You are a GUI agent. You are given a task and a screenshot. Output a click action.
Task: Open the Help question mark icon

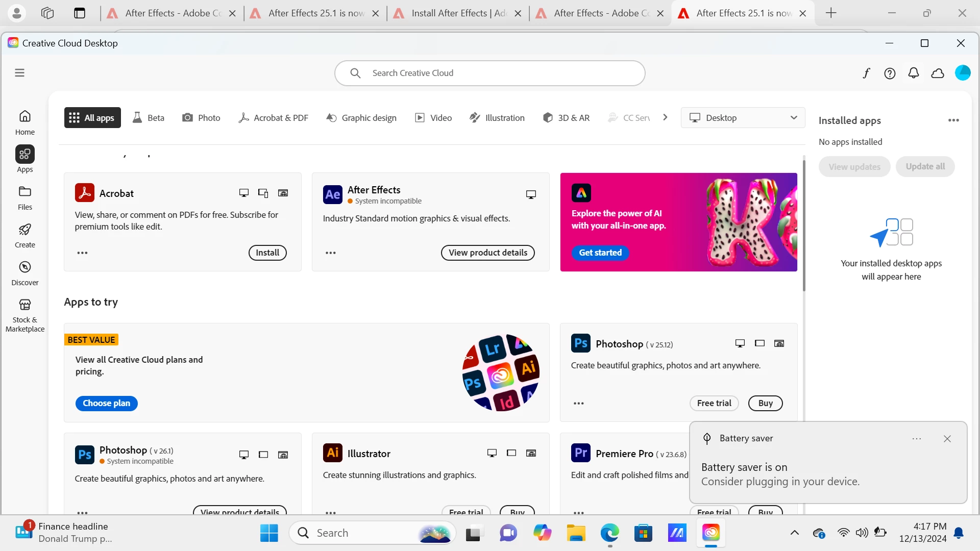(x=890, y=73)
